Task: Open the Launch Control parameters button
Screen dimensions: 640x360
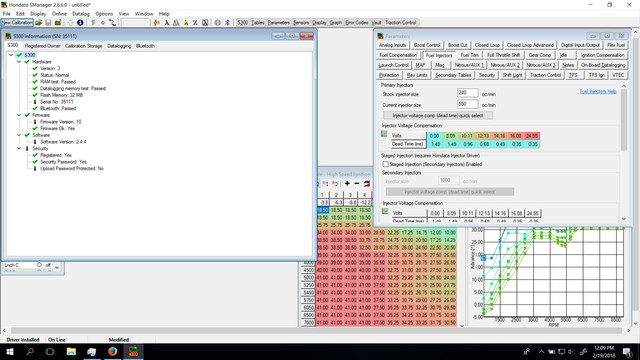Action: 393,65
